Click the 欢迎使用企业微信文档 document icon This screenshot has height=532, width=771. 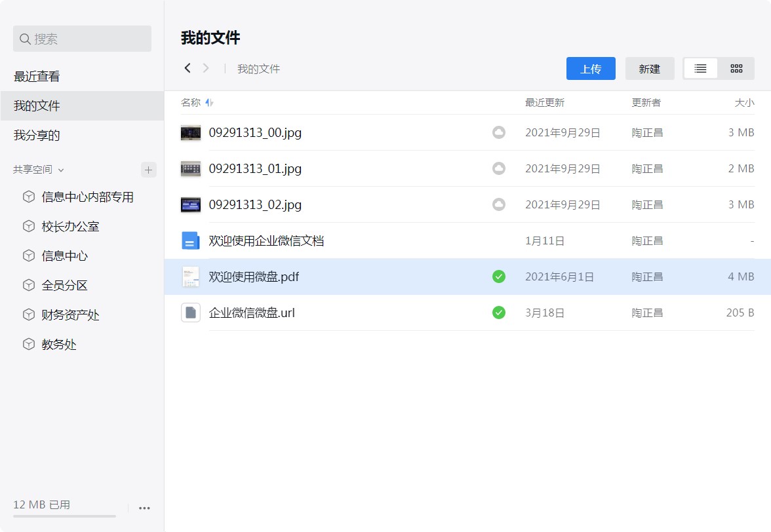[190, 241]
